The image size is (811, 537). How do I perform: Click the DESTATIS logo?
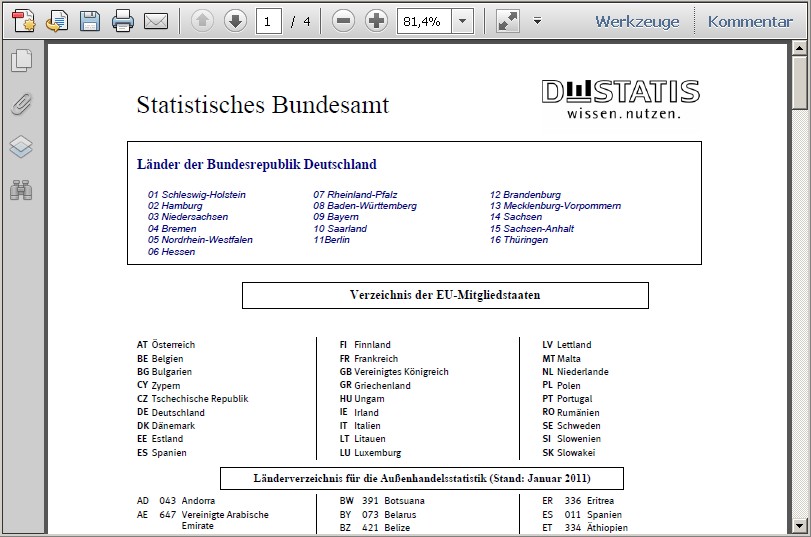coord(621,98)
